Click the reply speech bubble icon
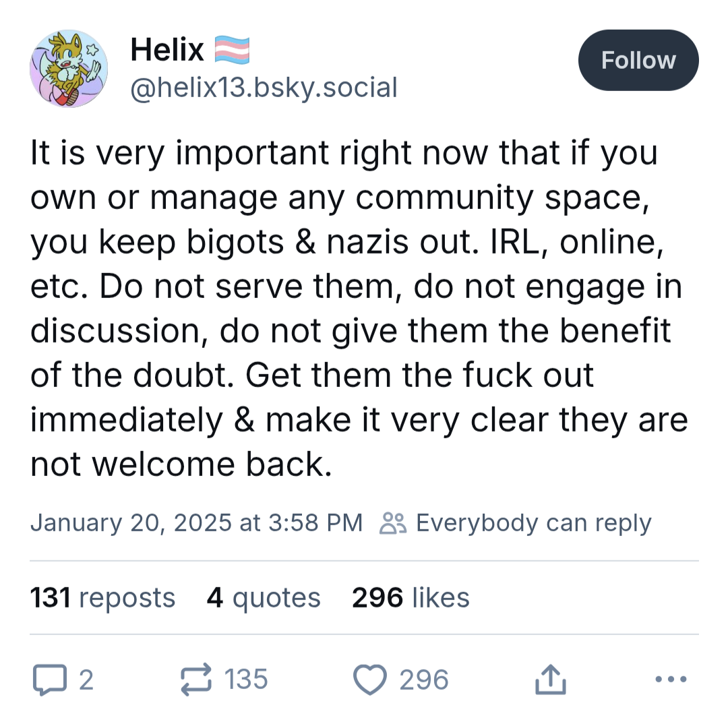 50,680
